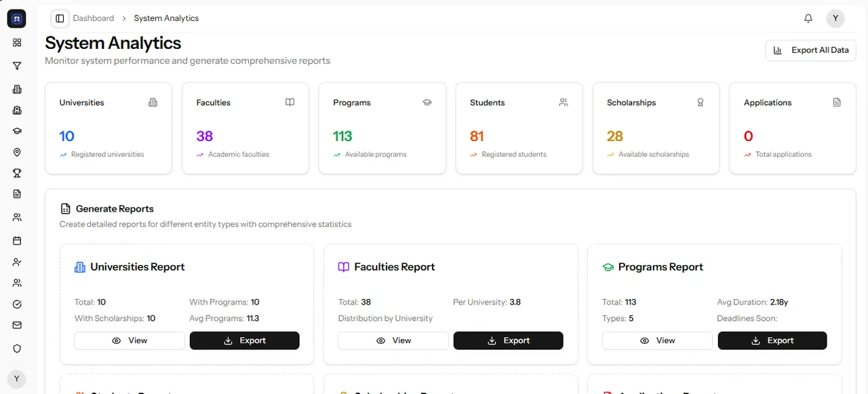Select the funnel filter icon in the sidebar

pyautogui.click(x=17, y=66)
